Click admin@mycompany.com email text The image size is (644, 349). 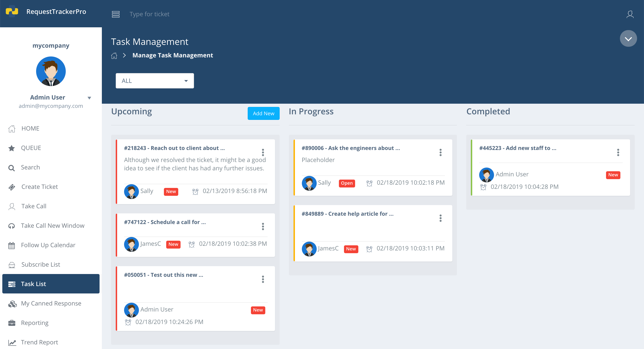point(51,106)
